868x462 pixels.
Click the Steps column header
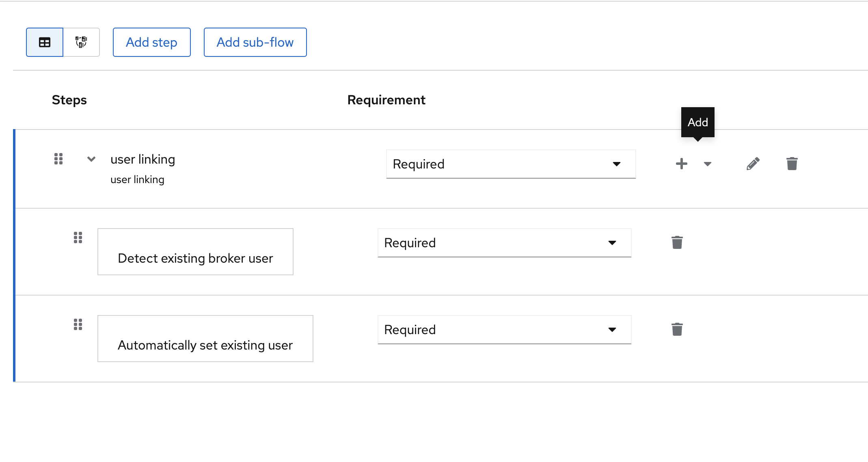click(69, 99)
